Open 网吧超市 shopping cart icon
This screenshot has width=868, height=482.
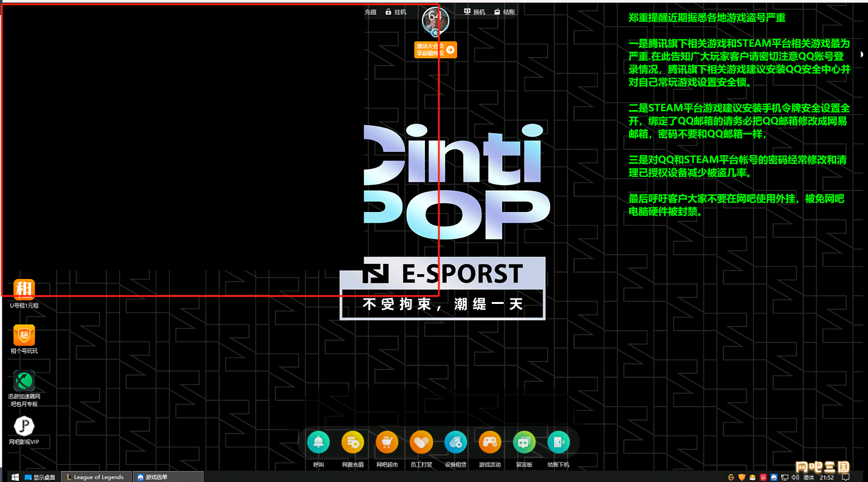point(387,442)
